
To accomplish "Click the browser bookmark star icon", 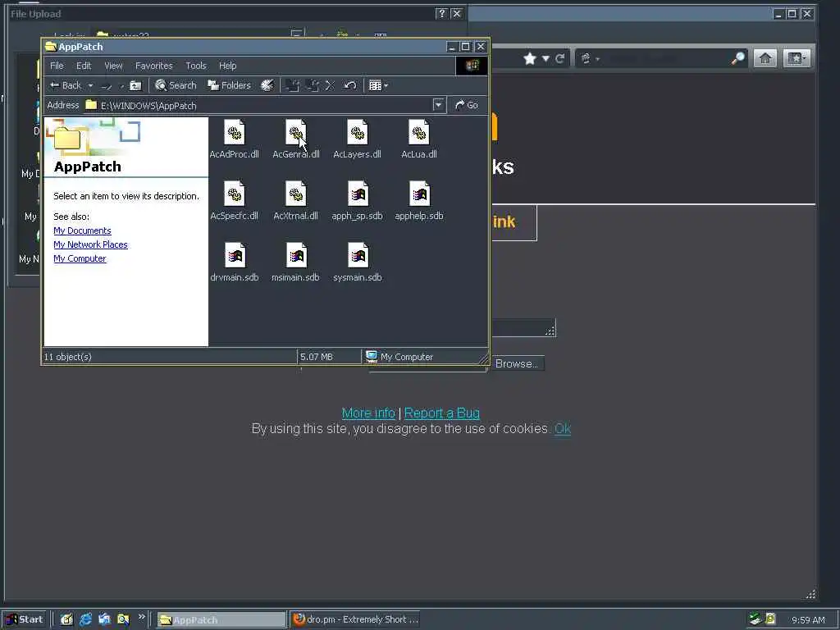I will (530, 58).
